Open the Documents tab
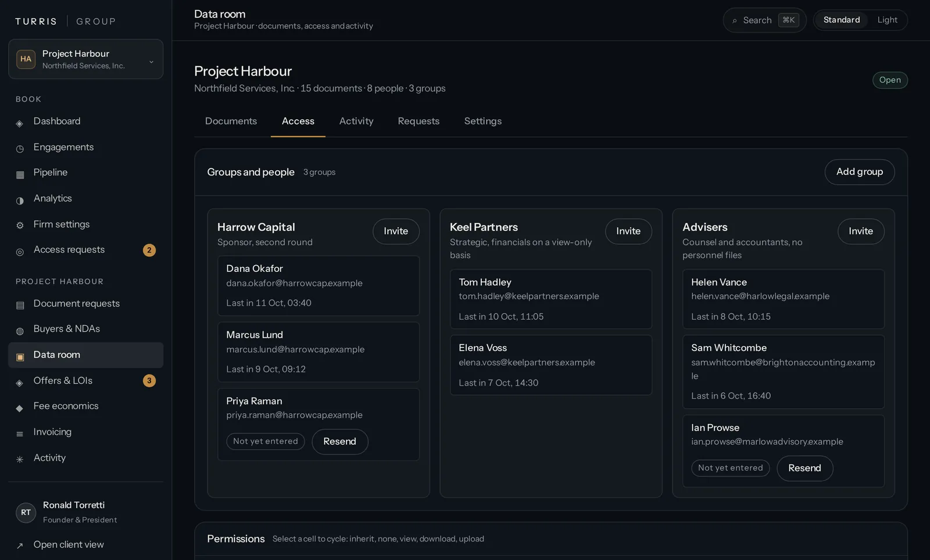 231,121
